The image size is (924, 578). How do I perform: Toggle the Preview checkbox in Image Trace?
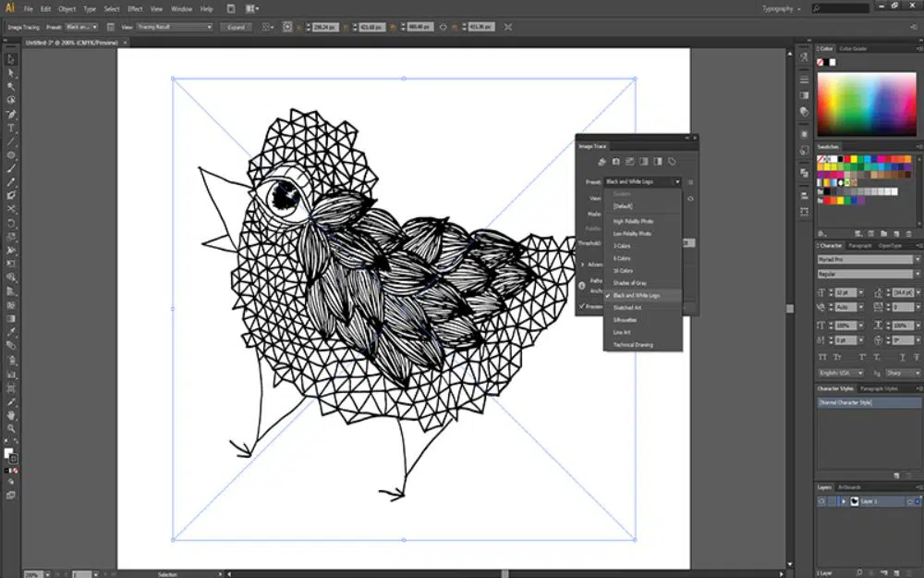[583, 306]
